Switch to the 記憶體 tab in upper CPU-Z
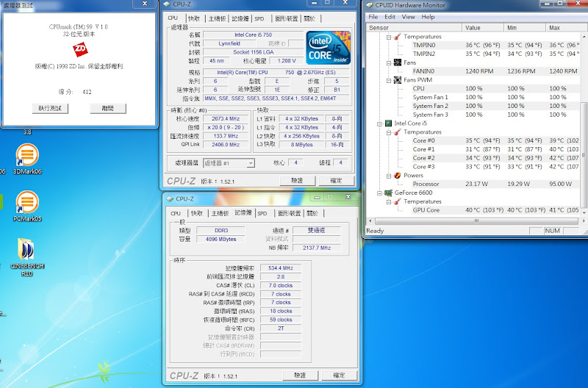 tap(240, 18)
